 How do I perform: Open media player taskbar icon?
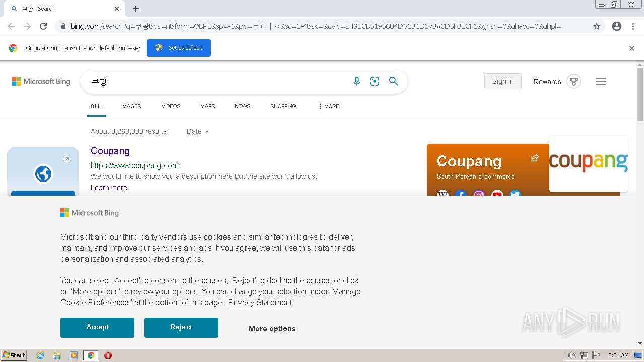click(74, 355)
